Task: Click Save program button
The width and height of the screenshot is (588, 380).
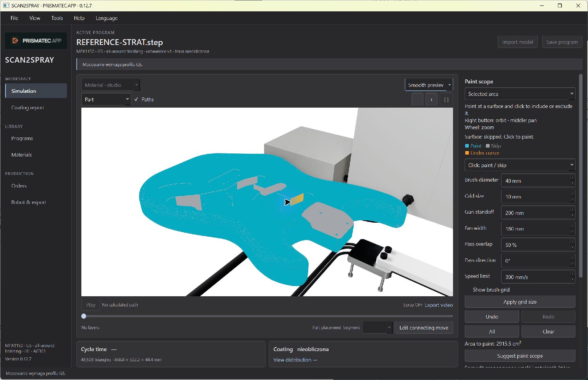Action: (x=562, y=42)
